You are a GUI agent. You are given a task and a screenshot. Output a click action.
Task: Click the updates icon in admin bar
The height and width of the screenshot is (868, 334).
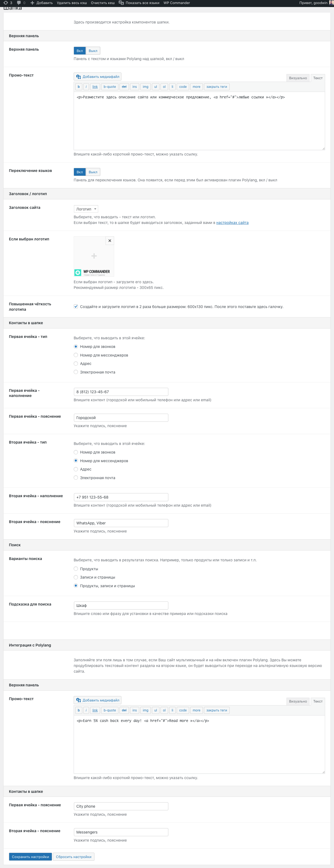(5, 3)
